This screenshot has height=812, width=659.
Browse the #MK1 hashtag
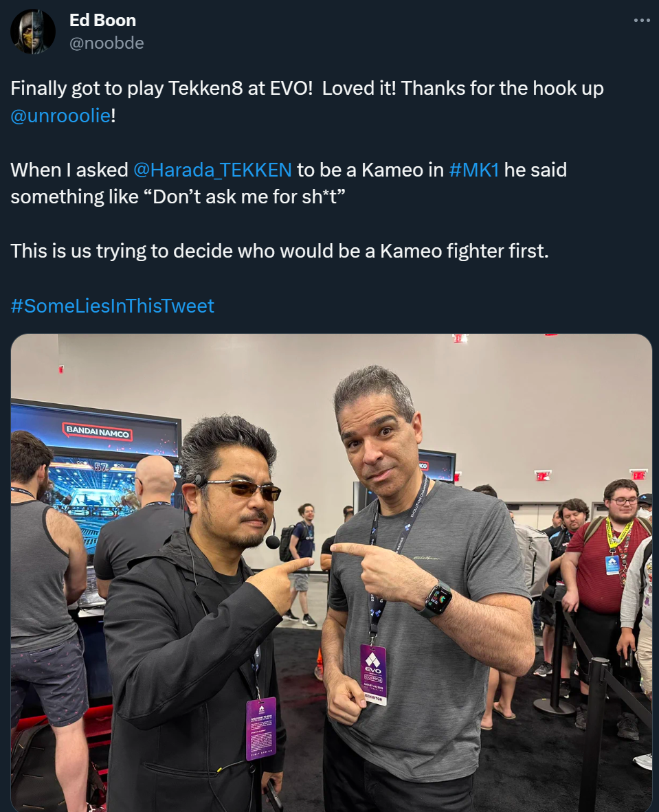click(x=473, y=170)
